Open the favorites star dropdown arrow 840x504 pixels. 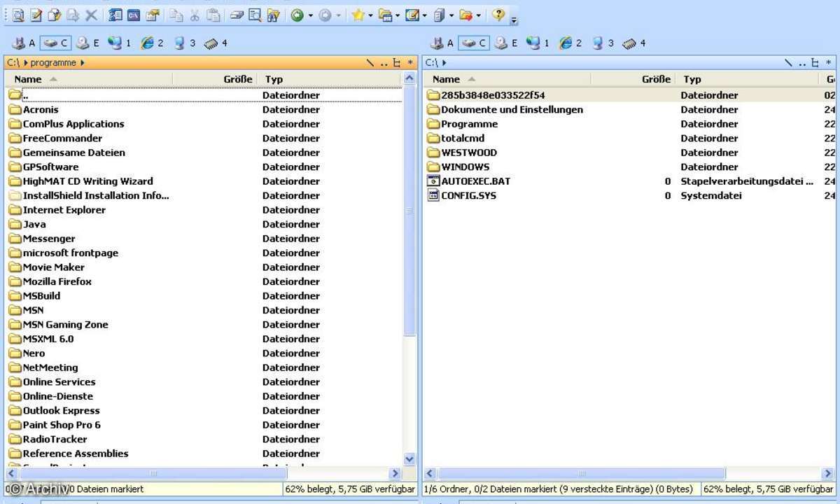pyautogui.click(x=370, y=15)
